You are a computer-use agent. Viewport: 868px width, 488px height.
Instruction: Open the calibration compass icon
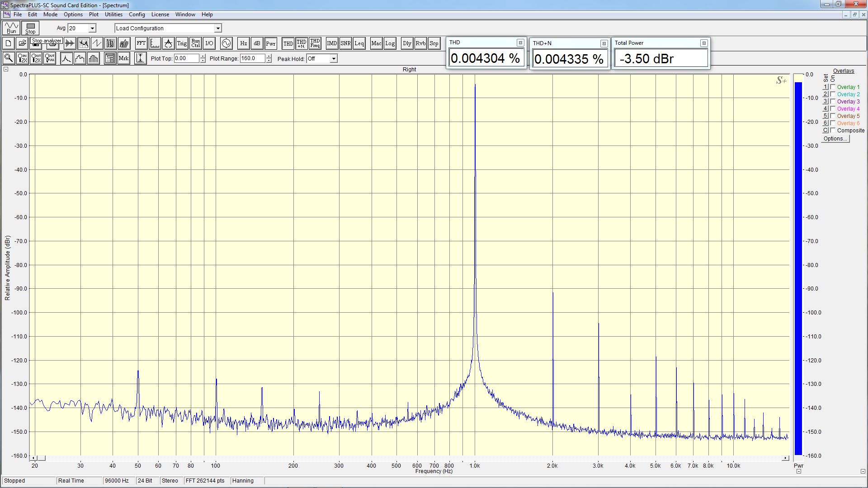pyautogui.click(x=168, y=43)
